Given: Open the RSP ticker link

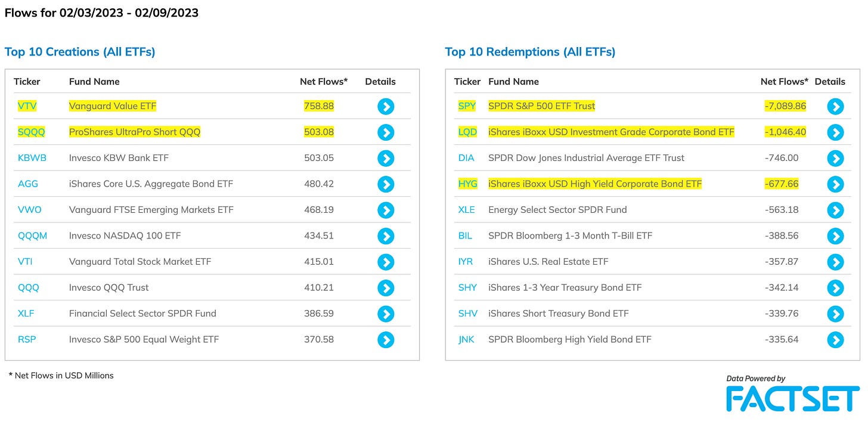Looking at the screenshot, I should (27, 339).
